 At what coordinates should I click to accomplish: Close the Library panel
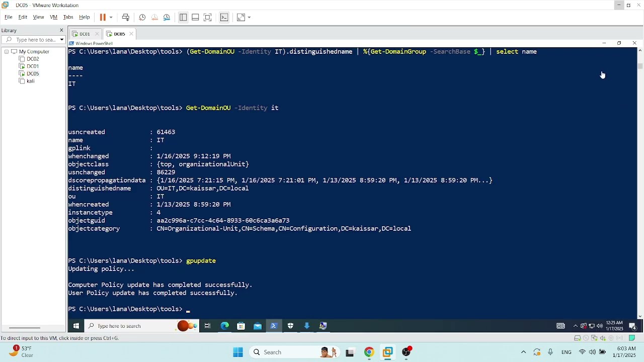click(x=62, y=30)
